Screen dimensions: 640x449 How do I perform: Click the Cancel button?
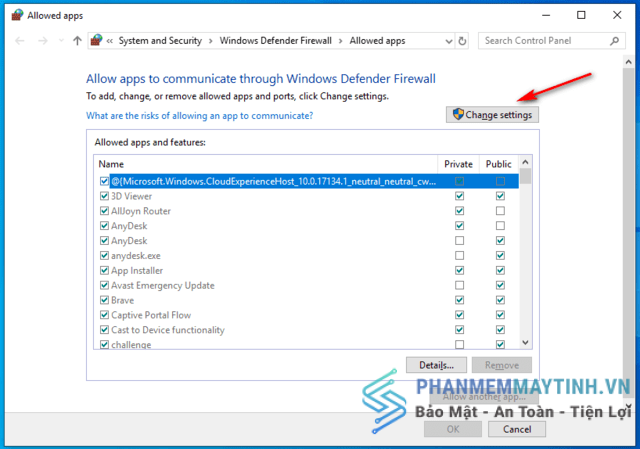pyautogui.click(x=517, y=429)
